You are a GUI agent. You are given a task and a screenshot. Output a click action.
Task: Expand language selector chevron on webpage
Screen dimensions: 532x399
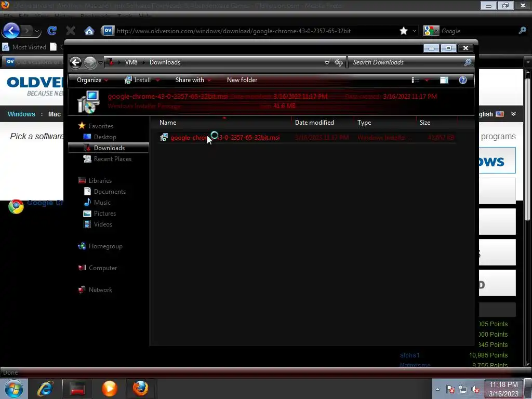click(x=514, y=114)
